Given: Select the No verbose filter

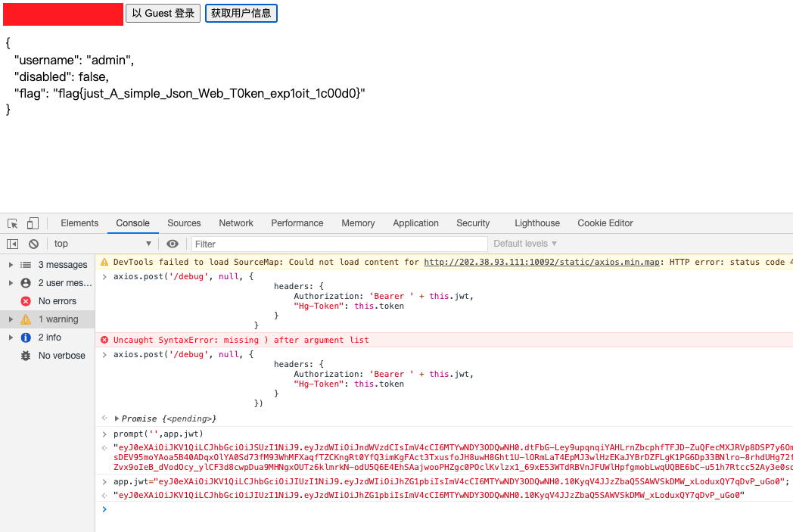Looking at the screenshot, I should [61, 356].
